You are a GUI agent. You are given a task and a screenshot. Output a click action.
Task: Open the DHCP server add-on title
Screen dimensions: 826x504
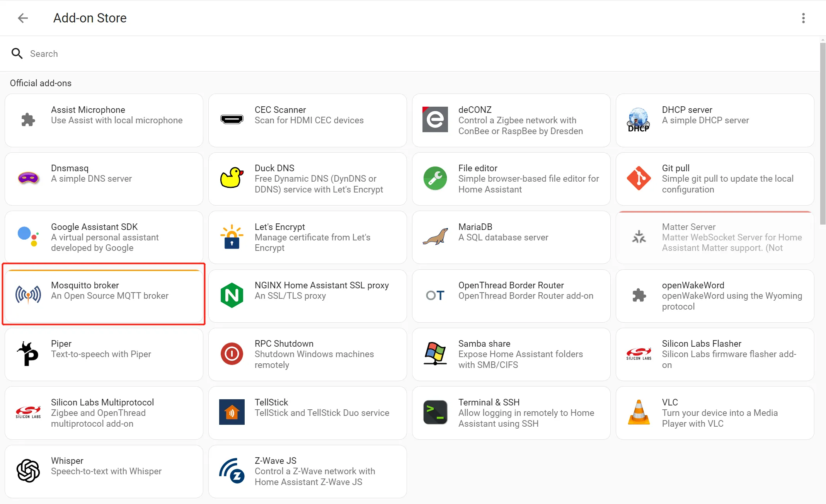(x=687, y=110)
